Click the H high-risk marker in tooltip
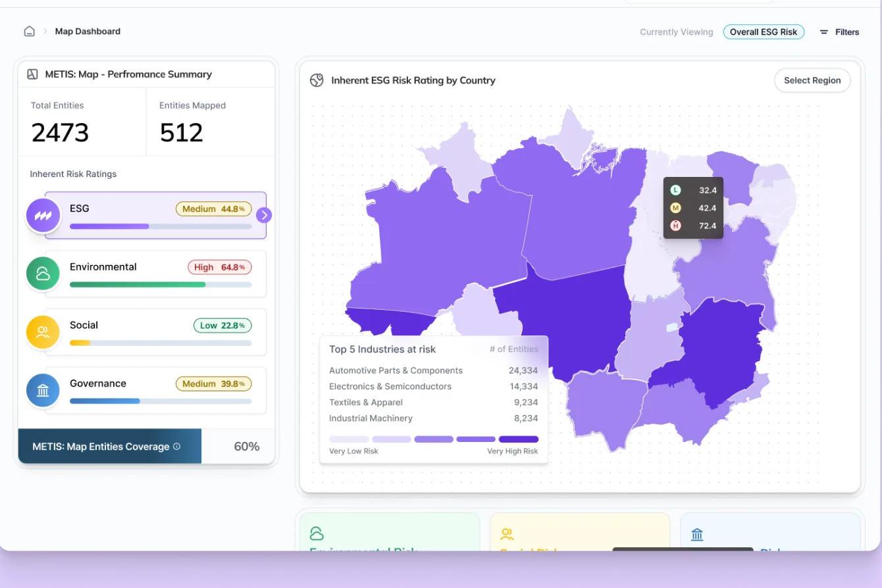Image resolution: width=882 pixels, height=588 pixels. [x=675, y=226]
